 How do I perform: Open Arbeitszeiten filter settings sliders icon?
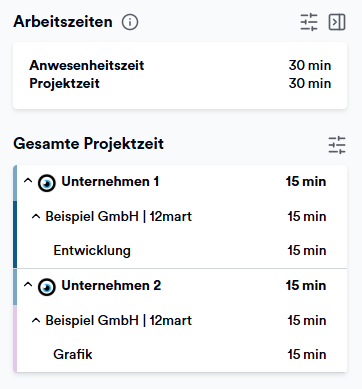point(309,22)
